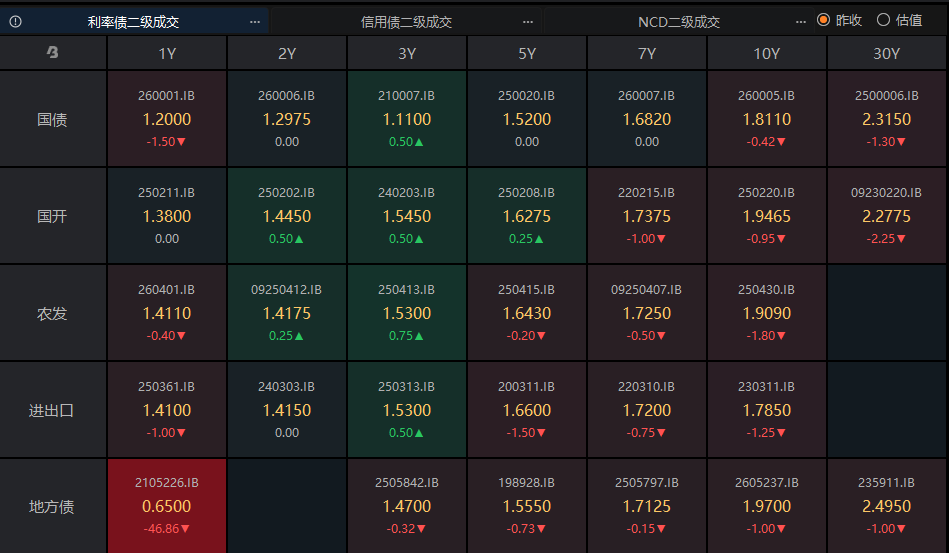Click the 10Y column header
949x553 pixels.
[x=767, y=54]
